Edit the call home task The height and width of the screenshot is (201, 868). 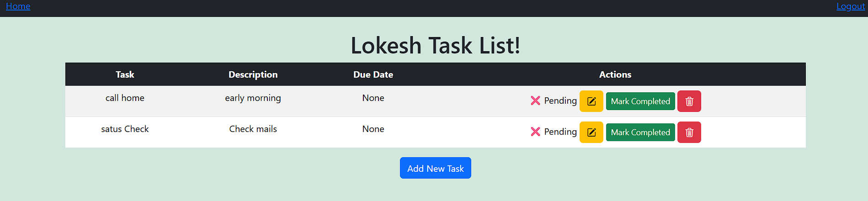(591, 101)
